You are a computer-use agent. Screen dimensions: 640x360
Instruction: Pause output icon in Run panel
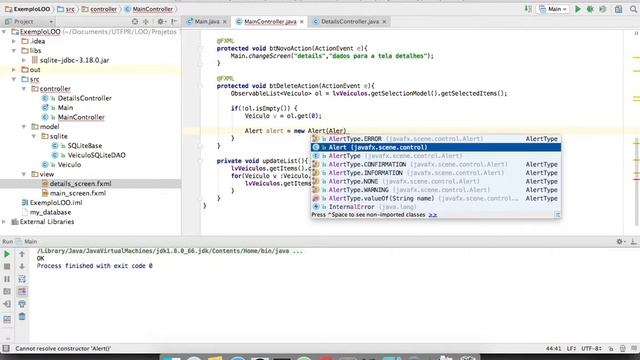click(x=7, y=279)
